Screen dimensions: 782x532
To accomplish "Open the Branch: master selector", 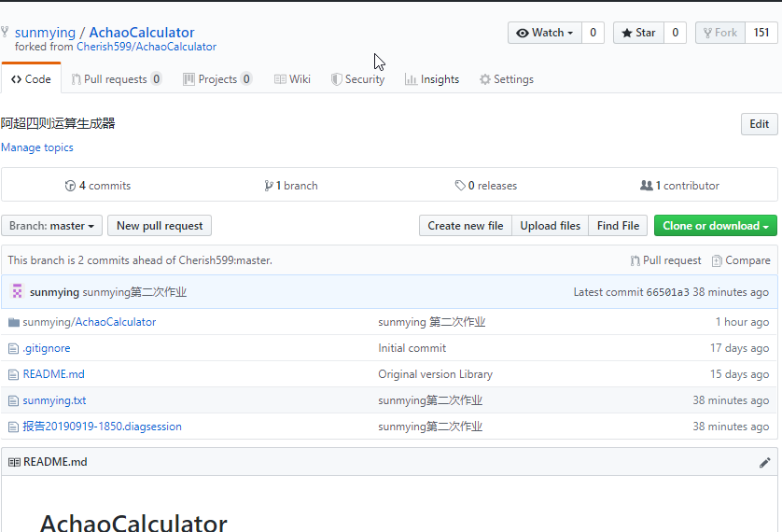I will (51, 226).
